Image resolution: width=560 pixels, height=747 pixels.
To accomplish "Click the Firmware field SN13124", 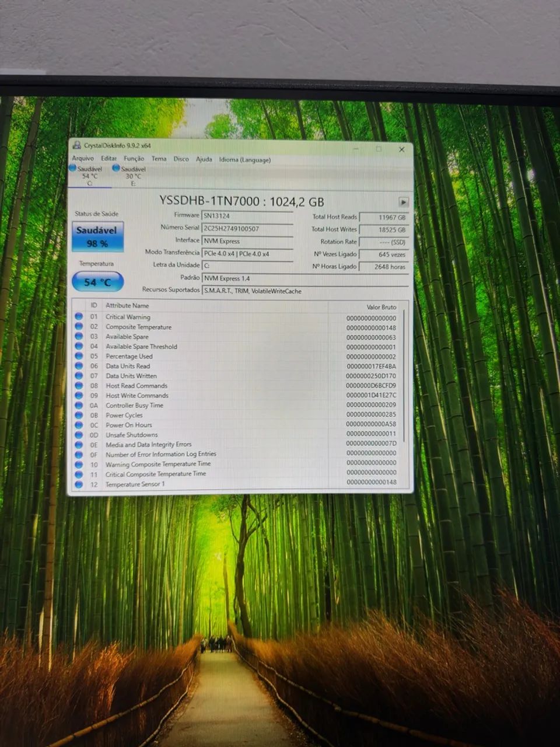I will 247,216.
